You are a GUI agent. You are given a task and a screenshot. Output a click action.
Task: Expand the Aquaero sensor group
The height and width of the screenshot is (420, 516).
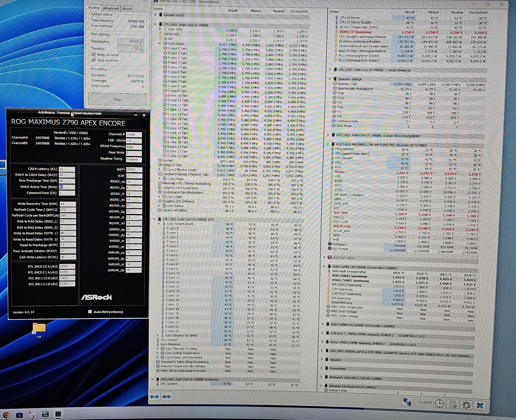coord(321,359)
